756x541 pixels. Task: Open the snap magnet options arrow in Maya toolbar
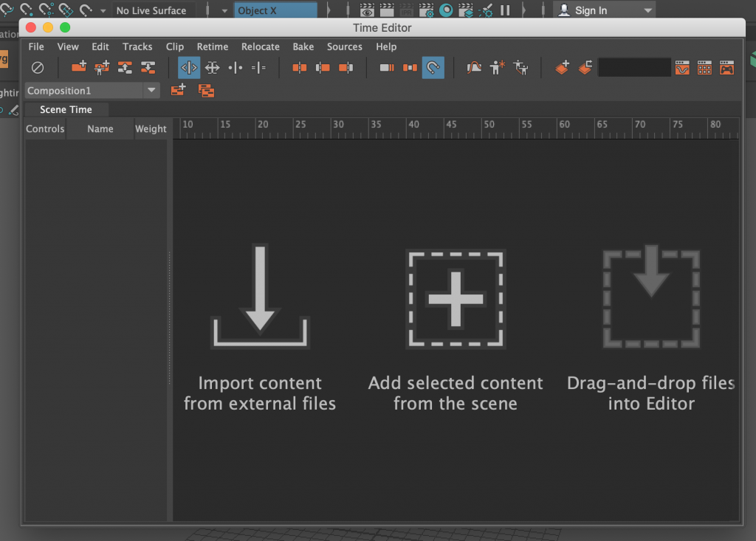tap(103, 10)
